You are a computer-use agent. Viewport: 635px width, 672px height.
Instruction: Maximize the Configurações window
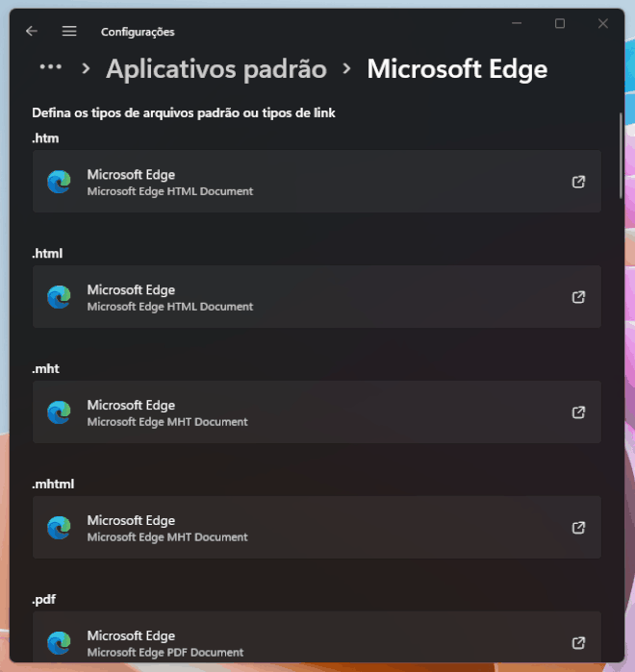[560, 24]
